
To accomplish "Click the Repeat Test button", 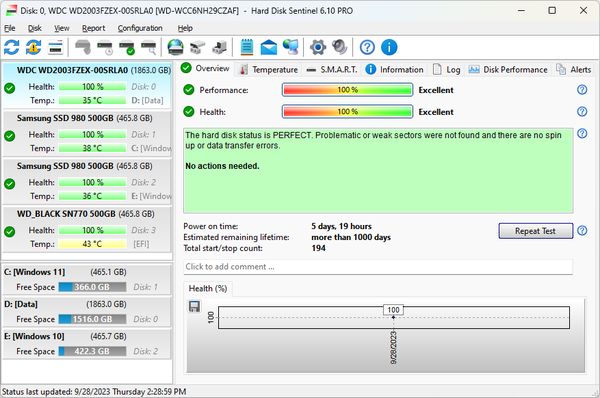I will (535, 231).
